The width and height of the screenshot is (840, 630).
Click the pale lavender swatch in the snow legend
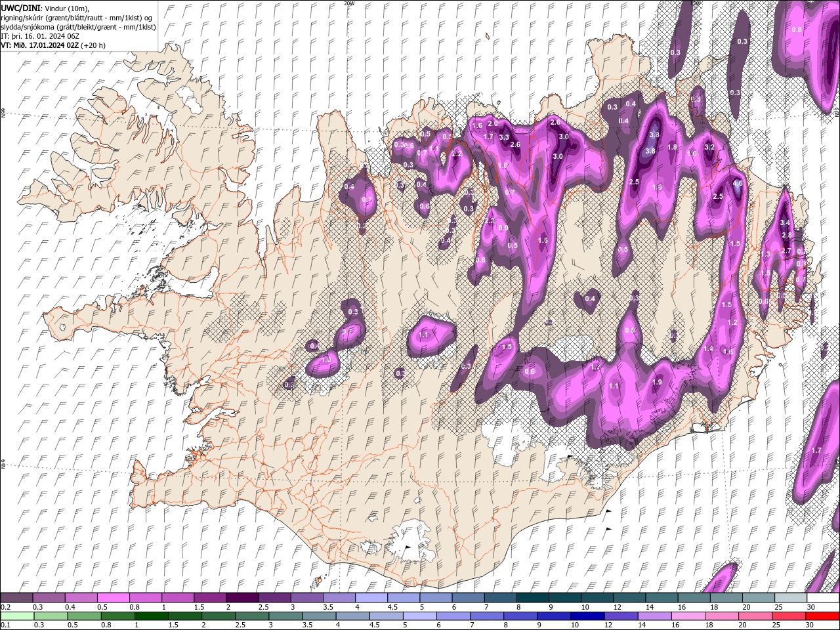click(371, 598)
